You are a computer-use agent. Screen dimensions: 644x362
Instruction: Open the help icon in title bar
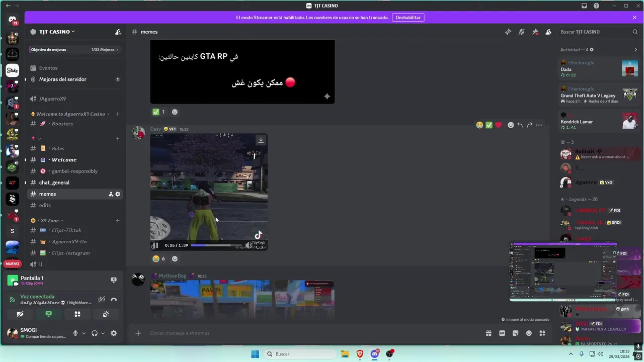[596, 6]
